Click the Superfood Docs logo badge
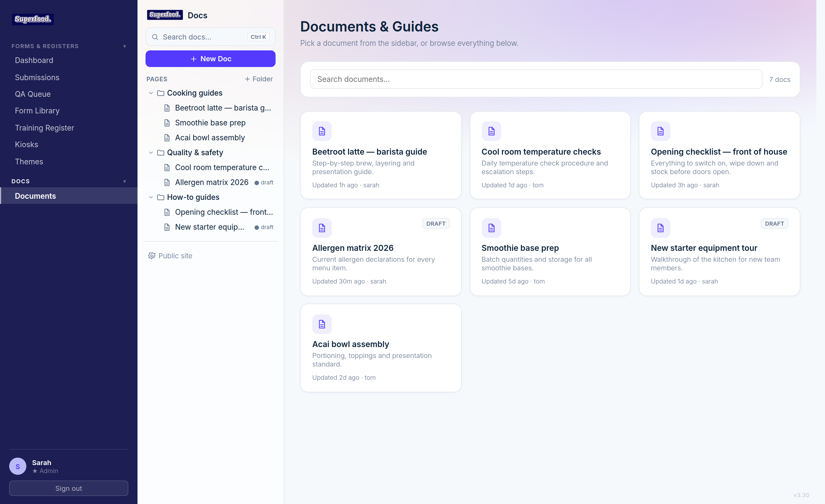825x504 pixels. [165, 15]
